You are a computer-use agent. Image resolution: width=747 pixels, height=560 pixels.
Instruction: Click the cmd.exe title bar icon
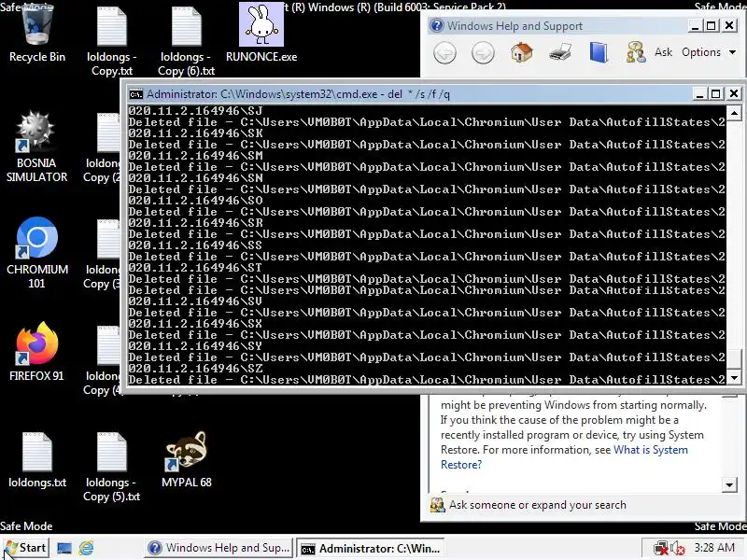[x=135, y=94]
